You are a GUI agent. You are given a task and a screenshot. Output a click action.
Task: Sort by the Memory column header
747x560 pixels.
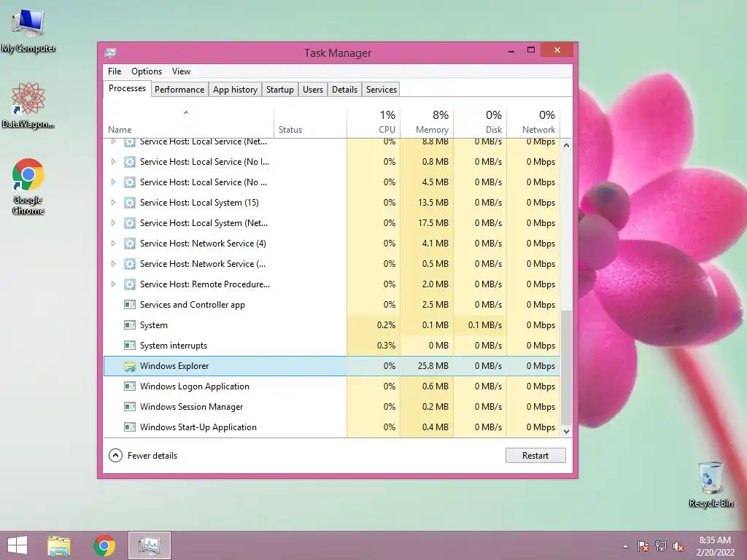click(x=427, y=122)
